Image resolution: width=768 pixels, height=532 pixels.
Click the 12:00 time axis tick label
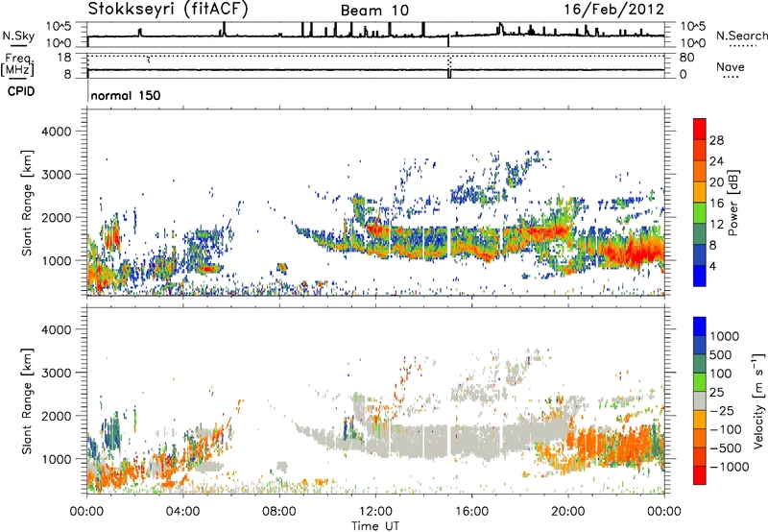pos(375,512)
